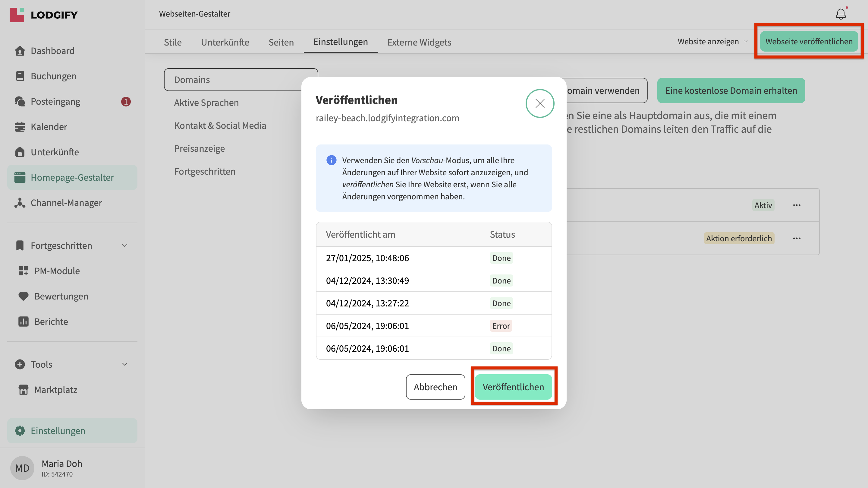This screenshot has height=488, width=868.
Task: Open three-dot menu for Aktiv domain
Action: [x=797, y=205]
